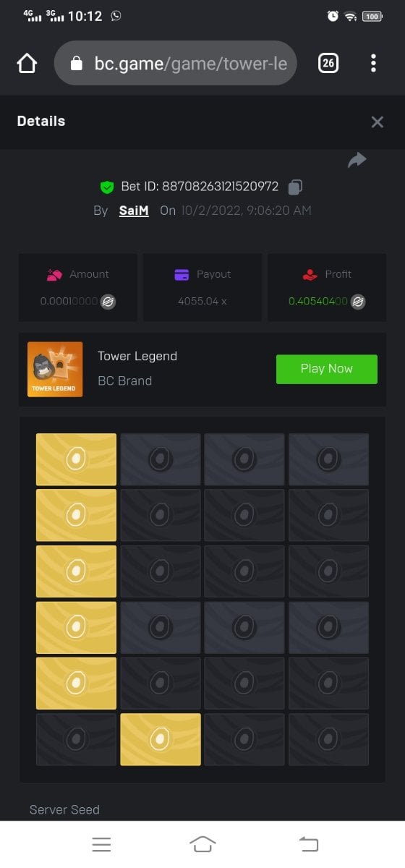Select the gold tile in bottom row
The width and height of the screenshot is (405, 868).
pos(161,739)
